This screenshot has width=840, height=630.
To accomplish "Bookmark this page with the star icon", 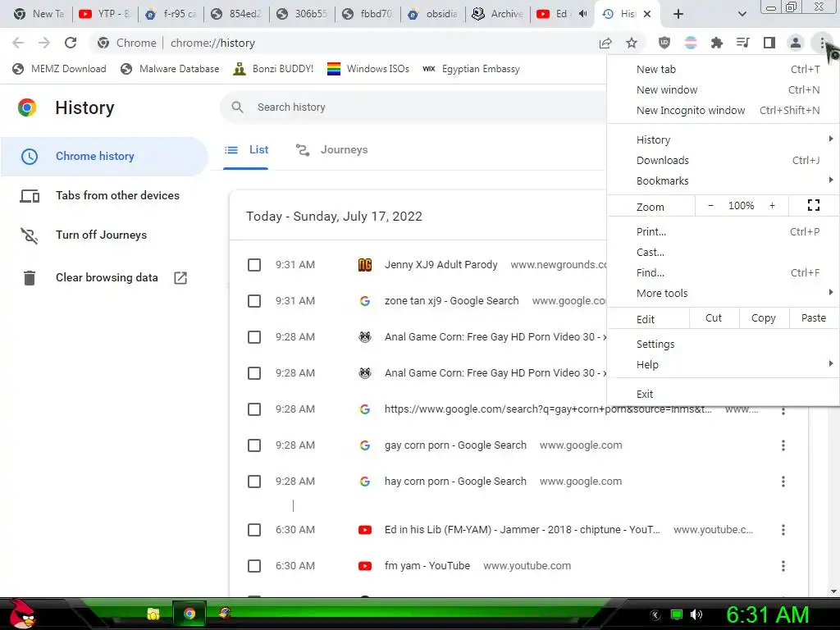I will (x=632, y=43).
